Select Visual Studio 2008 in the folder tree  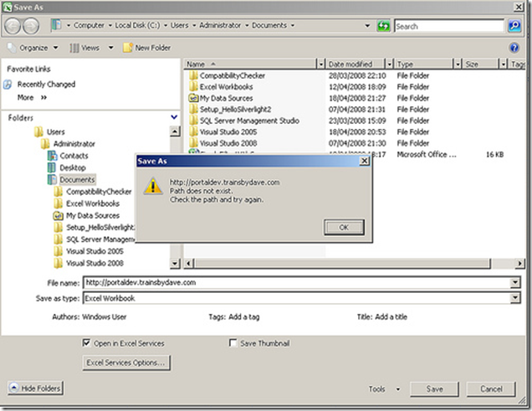coord(95,264)
